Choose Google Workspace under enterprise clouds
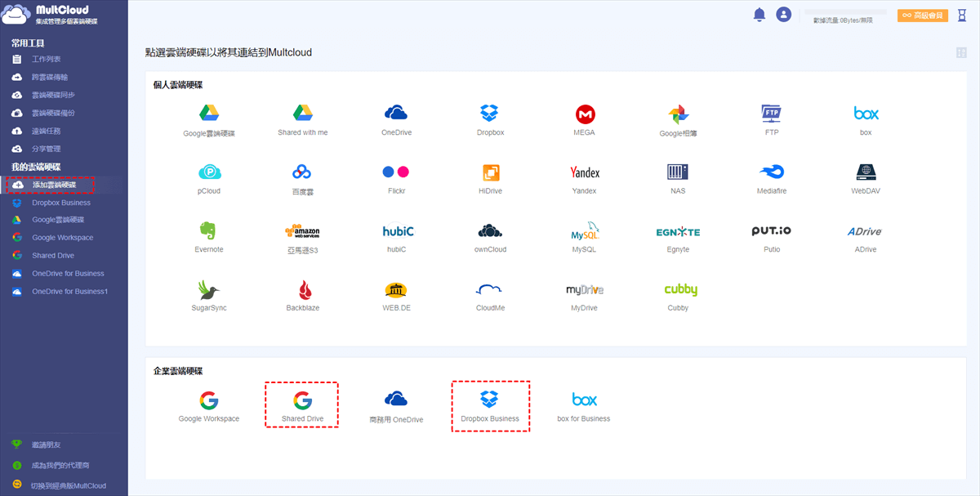 209,400
